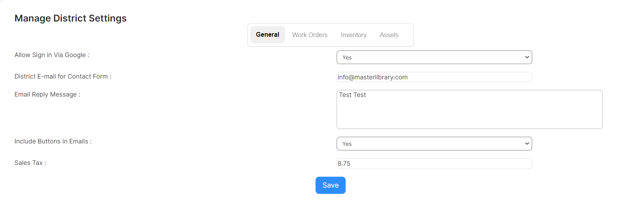Click the District E-mail for Contact Form label
The height and width of the screenshot is (204, 644).
63,77
